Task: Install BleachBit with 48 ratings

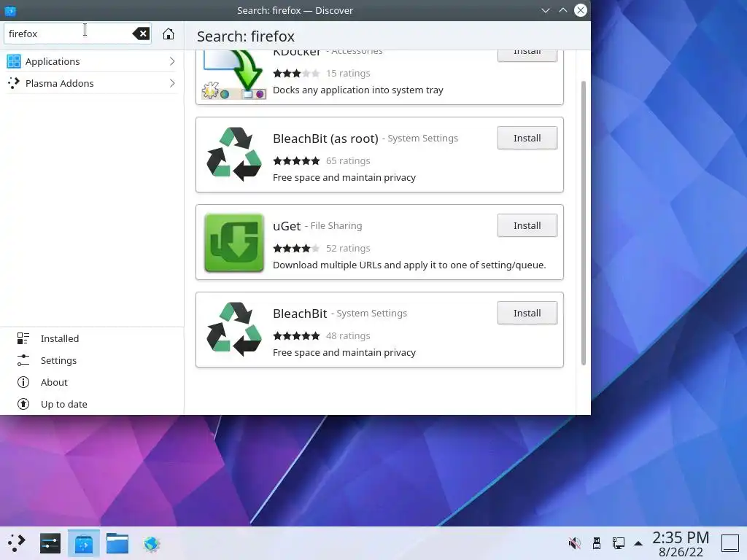Action: (527, 314)
